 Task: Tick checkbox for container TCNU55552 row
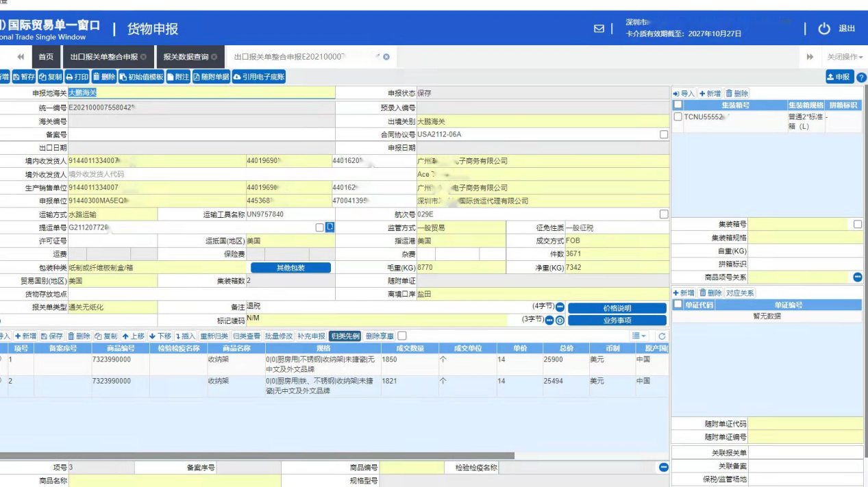tap(678, 117)
